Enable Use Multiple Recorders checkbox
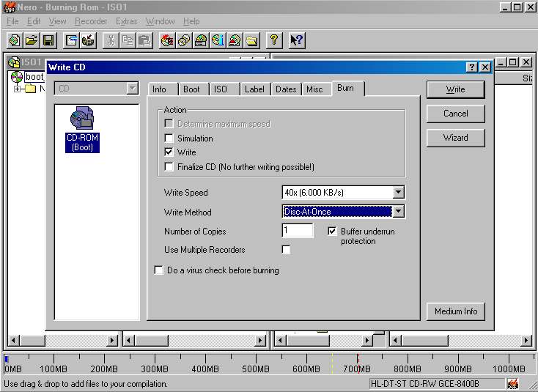538x392 pixels. (x=286, y=249)
